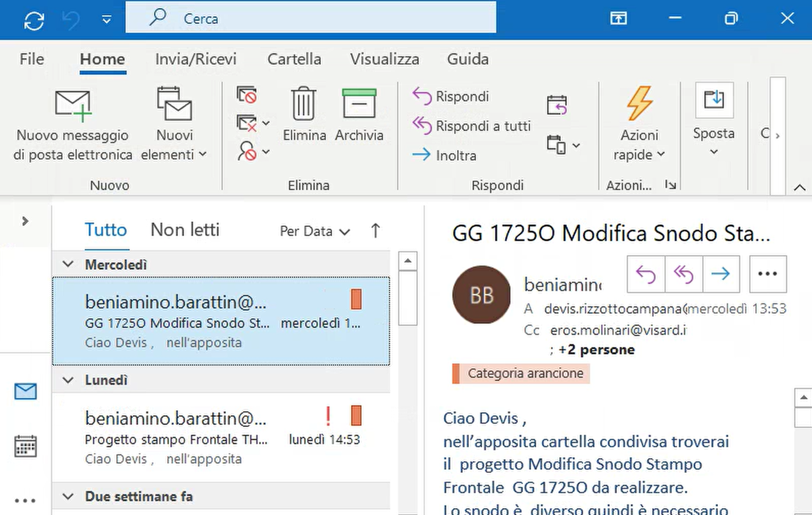
Task: Open Calendar from left navigation bar
Action: 25,446
